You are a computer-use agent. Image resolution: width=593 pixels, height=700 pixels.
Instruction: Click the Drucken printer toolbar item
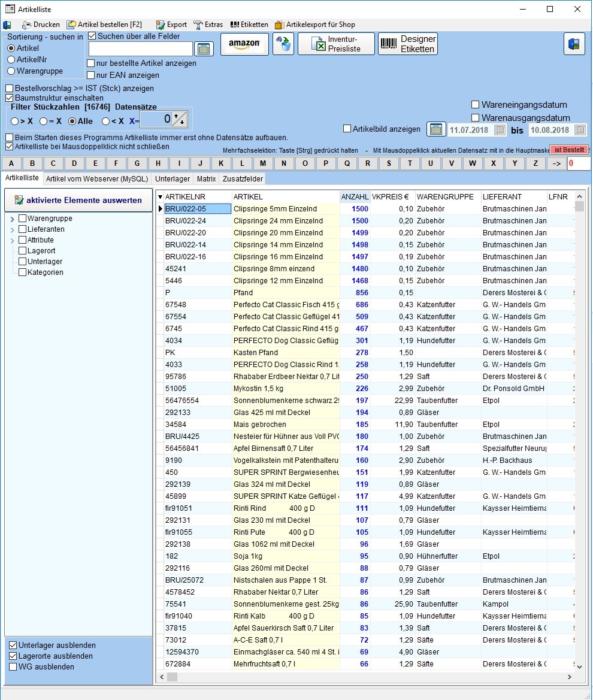click(x=41, y=25)
